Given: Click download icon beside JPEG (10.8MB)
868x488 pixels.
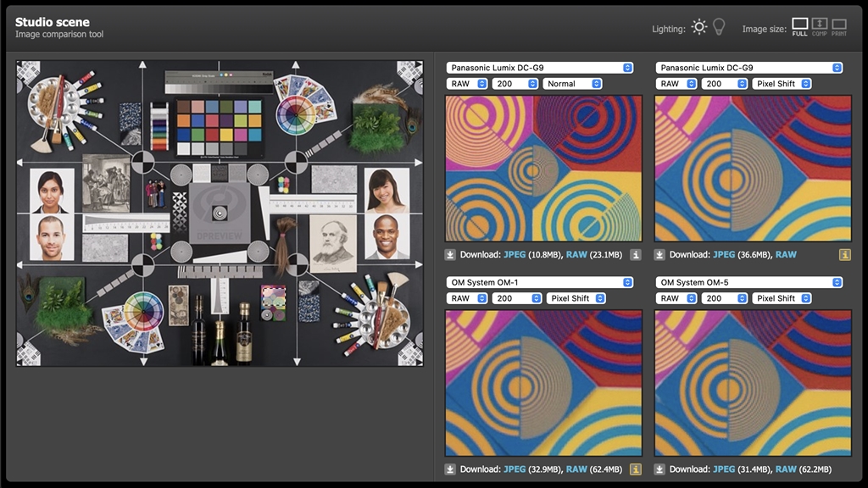Looking at the screenshot, I should coord(450,254).
